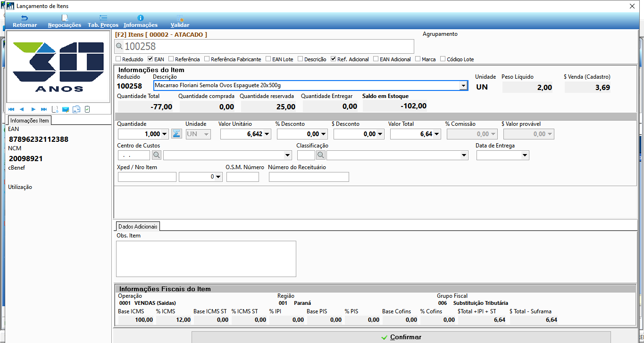Open Negociações from the toolbar
The width and height of the screenshot is (644, 343).
point(65,21)
